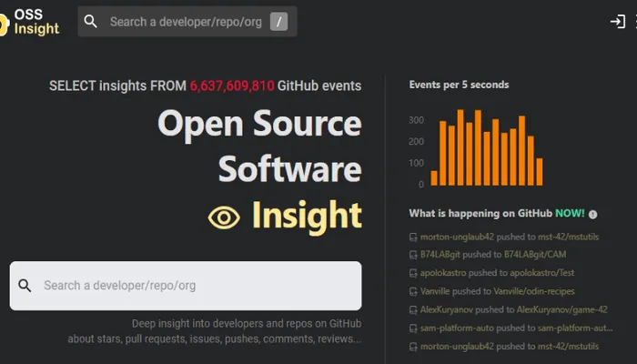This screenshot has height=364, width=637.
Task: Click the push event icon beside sam-platform-auto
Action: [413, 329]
